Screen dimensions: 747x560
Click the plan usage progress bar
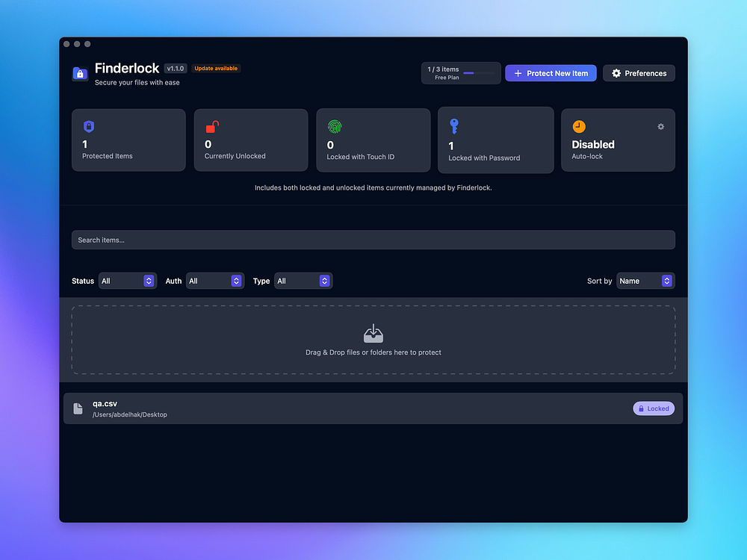click(479, 73)
